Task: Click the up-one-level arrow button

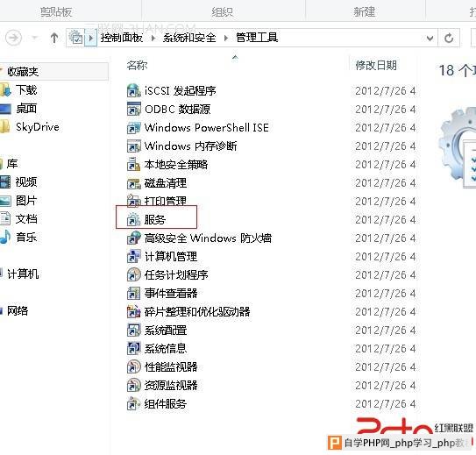Action: 54,38
